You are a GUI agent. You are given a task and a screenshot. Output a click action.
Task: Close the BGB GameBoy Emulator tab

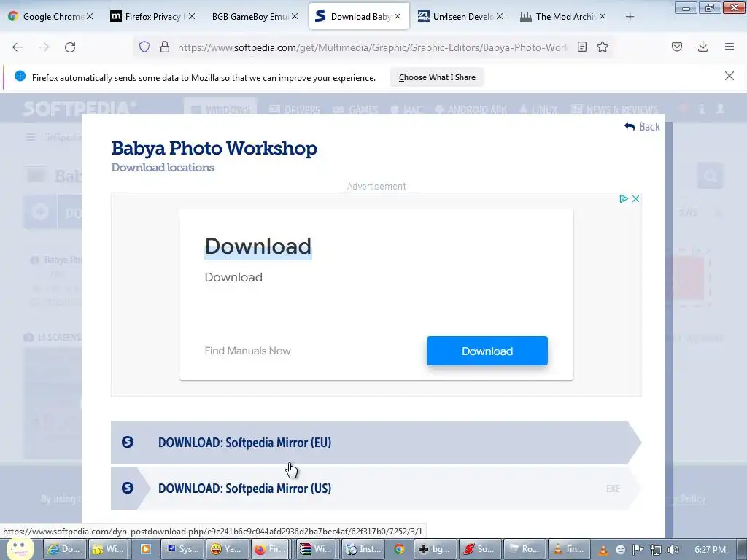pyautogui.click(x=295, y=16)
